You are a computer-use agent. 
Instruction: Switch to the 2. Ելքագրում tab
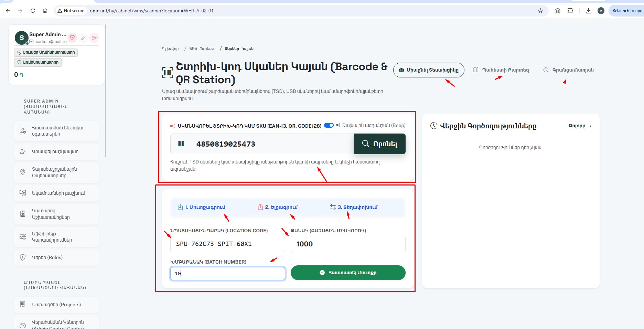coord(278,207)
